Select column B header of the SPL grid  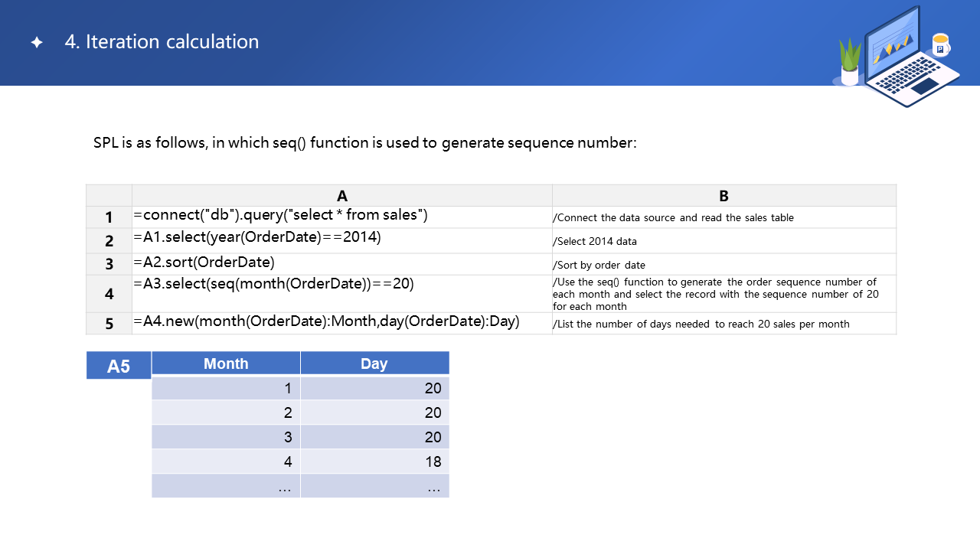click(724, 196)
